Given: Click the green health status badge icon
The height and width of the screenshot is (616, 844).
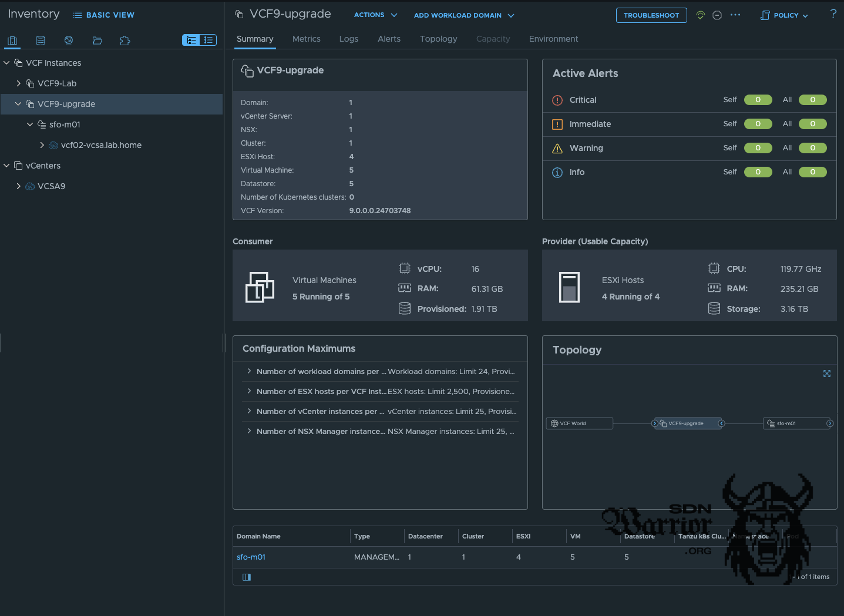Looking at the screenshot, I should point(700,15).
